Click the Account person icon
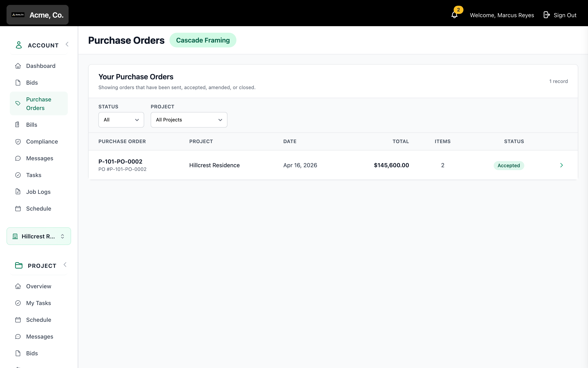Viewport: 588px width, 368px height. (19, 45)
